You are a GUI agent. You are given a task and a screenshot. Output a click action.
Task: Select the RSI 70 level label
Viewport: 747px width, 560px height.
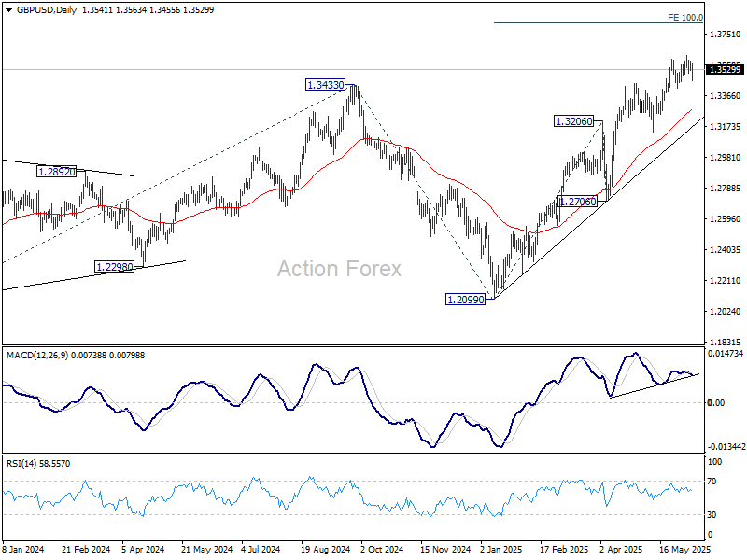pyautogui.click(x=712, y=482)
